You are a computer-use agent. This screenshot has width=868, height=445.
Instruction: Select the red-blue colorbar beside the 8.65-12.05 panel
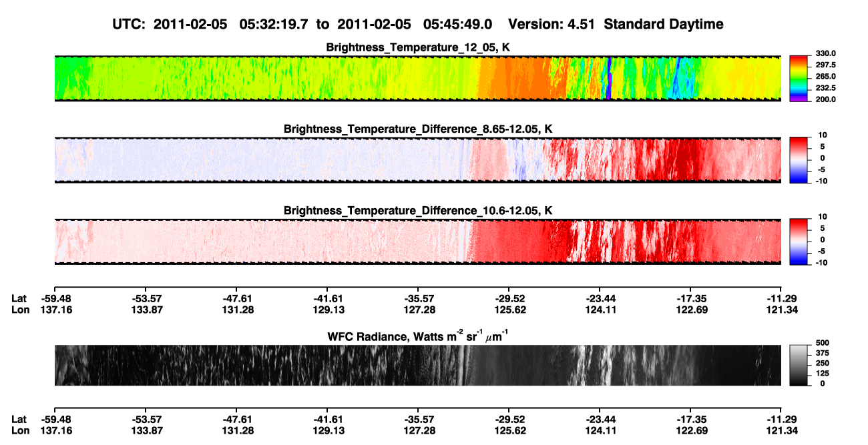tap(799, 159)
